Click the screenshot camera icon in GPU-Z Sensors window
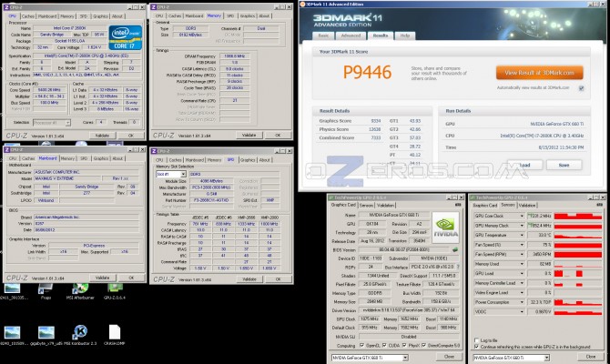The image size is (610, 364). (x=599, y=205)
